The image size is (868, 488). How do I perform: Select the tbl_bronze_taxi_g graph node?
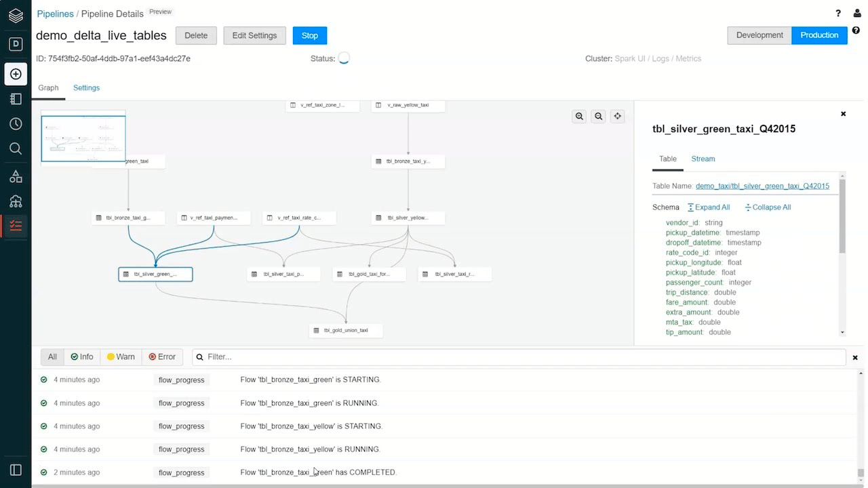[128, 218]
